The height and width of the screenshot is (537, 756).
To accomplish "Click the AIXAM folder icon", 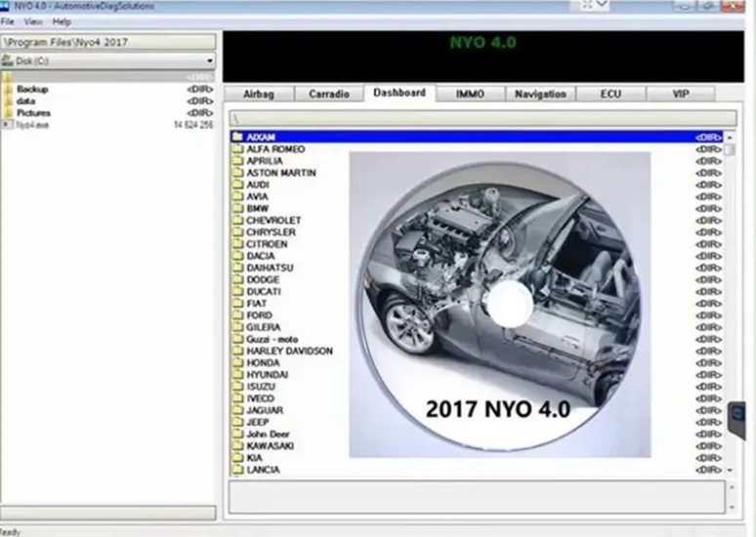I will pyautogui.click(x=237, y=137).
